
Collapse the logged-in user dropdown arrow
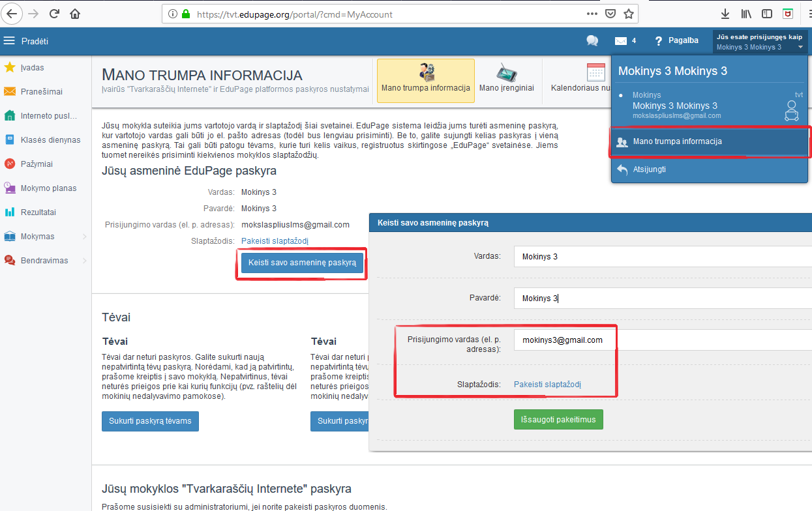[x=800, y=48]
